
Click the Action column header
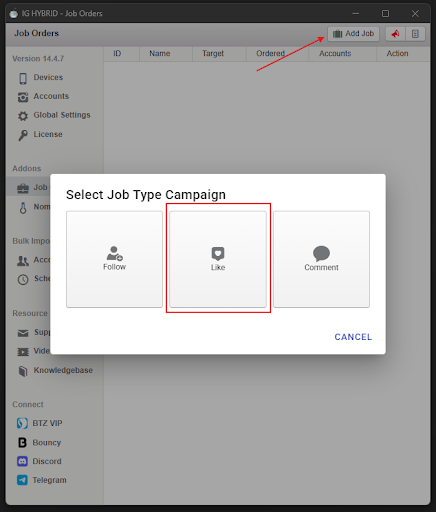tap(397, 54)
